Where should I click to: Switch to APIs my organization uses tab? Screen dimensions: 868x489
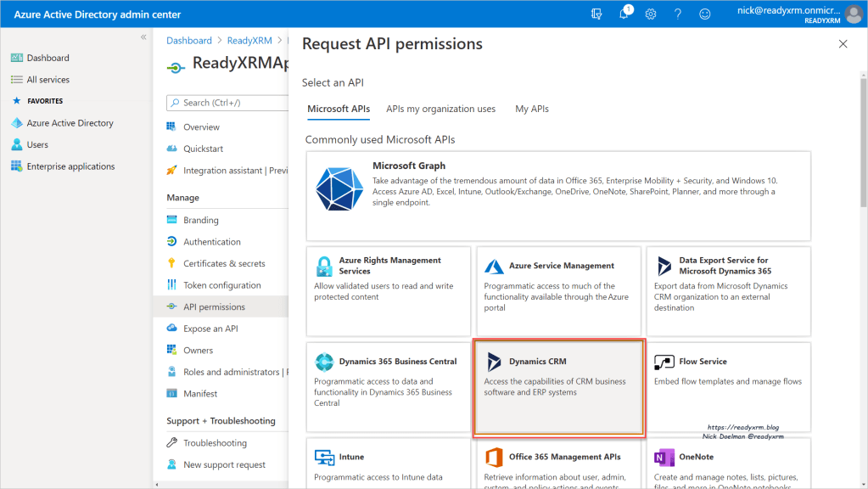tap(440, 109)
